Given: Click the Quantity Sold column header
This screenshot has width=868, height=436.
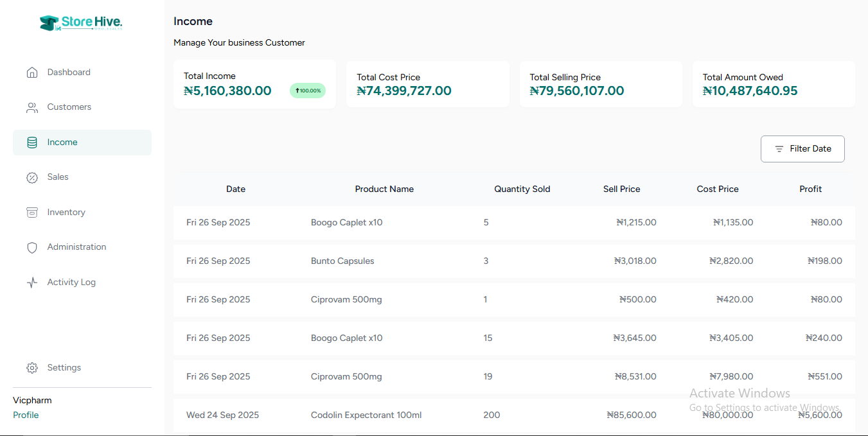Looking at the screenshot, I should (x=522, y=189).
